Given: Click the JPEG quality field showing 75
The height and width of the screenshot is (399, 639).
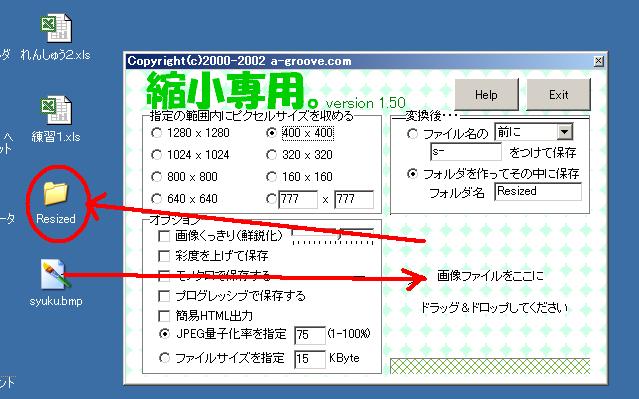Looking at the screenshot, I should point(310,335).
